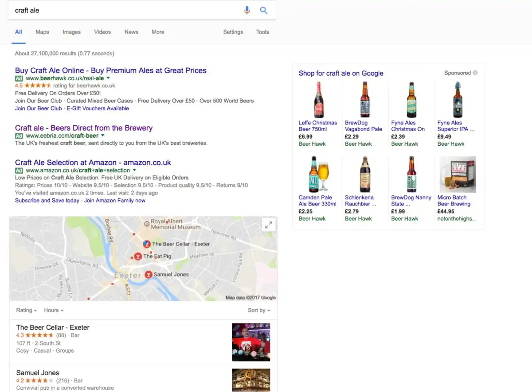Open the Sort by dropdown
The width and height of the screenshot is (532, 392).
click(259, 310)
